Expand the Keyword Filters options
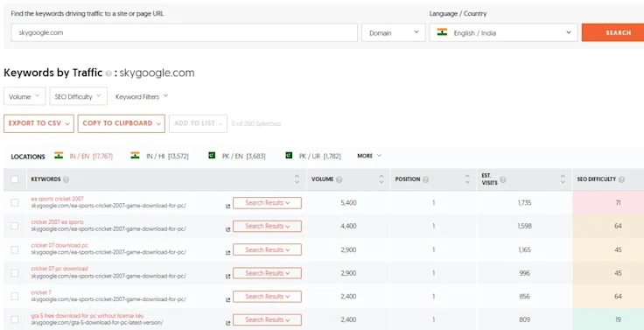 tap(142, 96)
